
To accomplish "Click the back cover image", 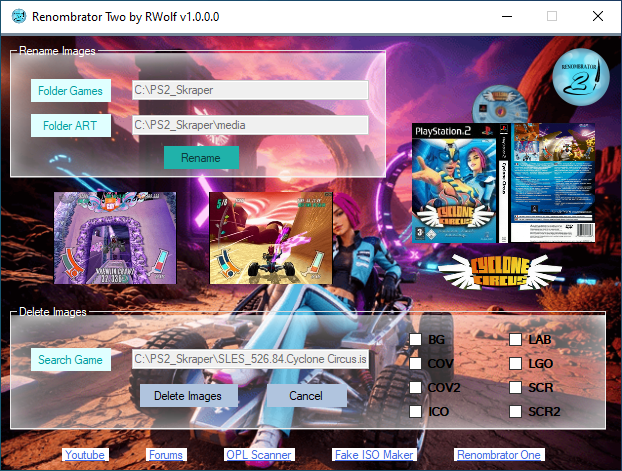I will click(553, 183).
